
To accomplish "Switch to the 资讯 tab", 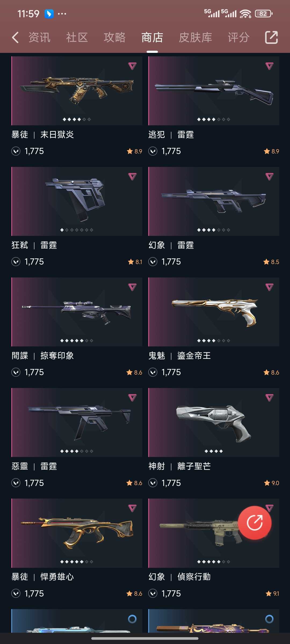I will [x=39, y=37].
